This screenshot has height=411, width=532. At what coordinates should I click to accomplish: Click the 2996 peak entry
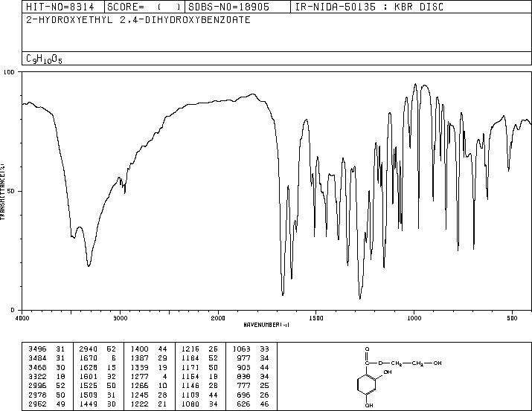click(x=47, y=386)
